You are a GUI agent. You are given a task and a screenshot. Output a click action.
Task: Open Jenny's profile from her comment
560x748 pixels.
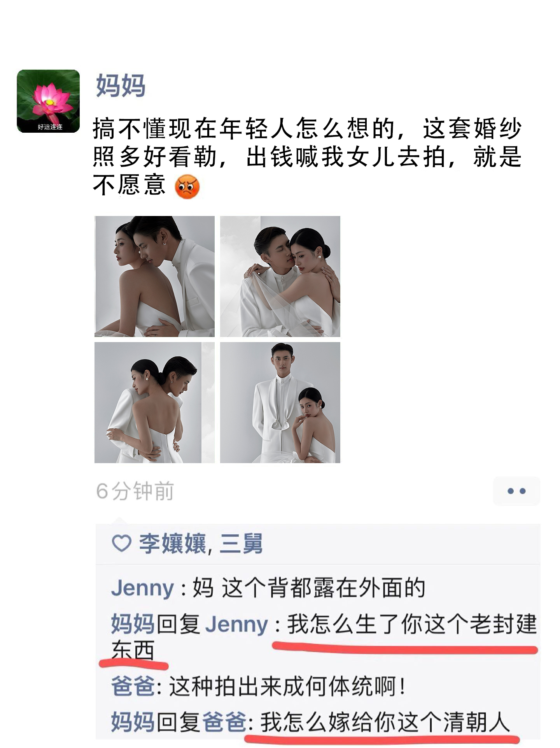tap(142, 588)
